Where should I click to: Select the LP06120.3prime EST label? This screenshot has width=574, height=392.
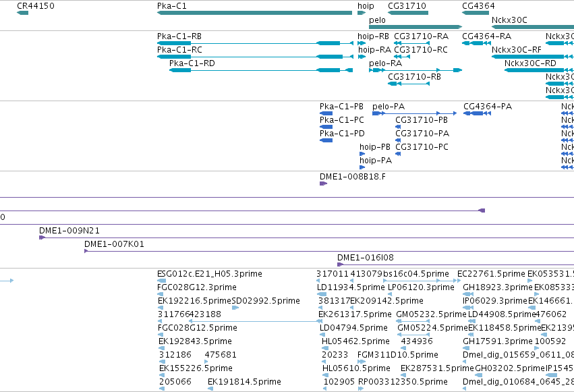pos(421,287)
